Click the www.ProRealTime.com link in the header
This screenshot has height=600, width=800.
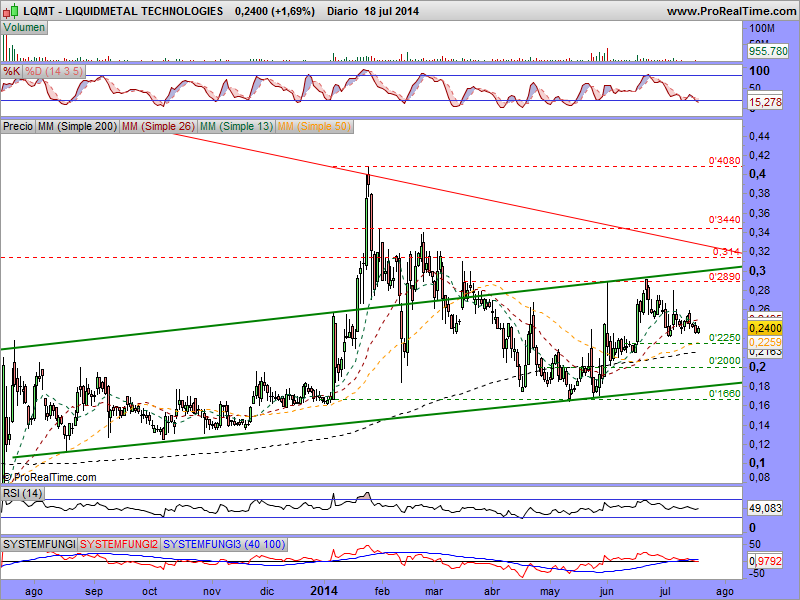[731, 11]
